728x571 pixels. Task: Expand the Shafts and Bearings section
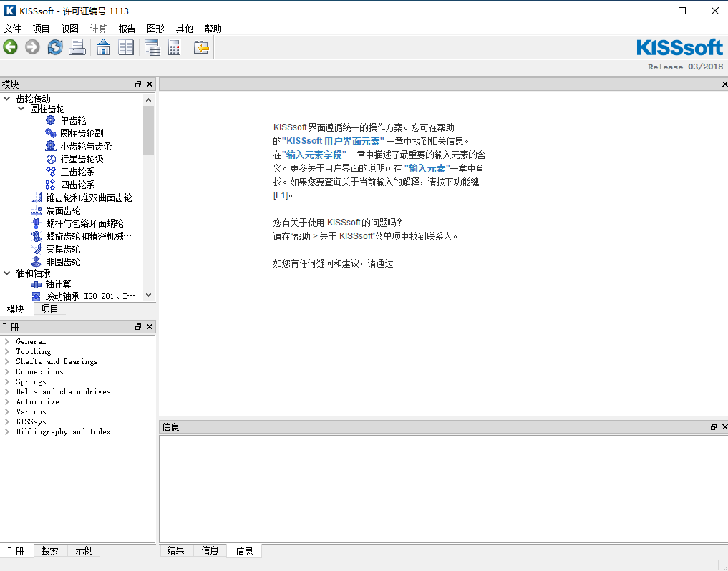point(7,361)
